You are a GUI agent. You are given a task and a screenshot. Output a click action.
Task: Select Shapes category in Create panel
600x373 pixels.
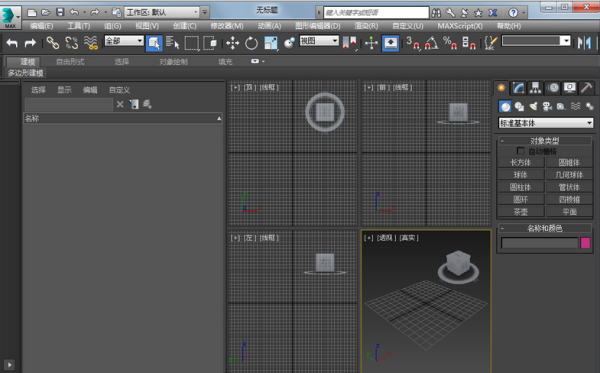click(x=519, y=106)
